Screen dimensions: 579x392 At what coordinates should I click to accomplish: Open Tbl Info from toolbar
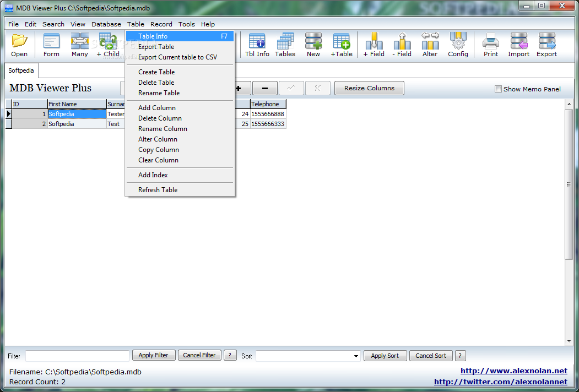(257, 45)
